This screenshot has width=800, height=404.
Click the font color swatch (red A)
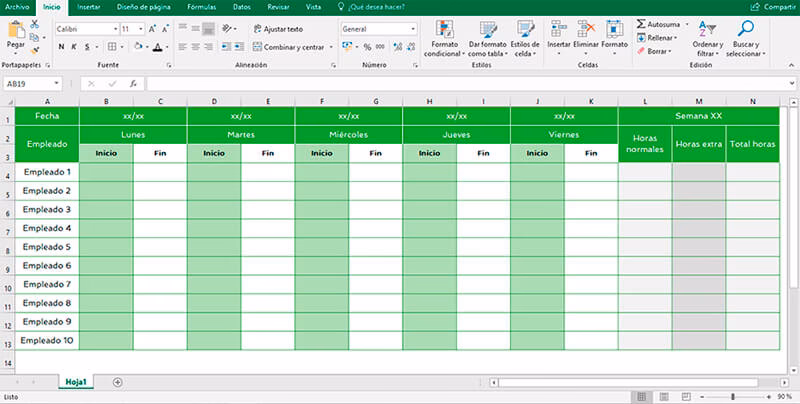tap(157, 47)
